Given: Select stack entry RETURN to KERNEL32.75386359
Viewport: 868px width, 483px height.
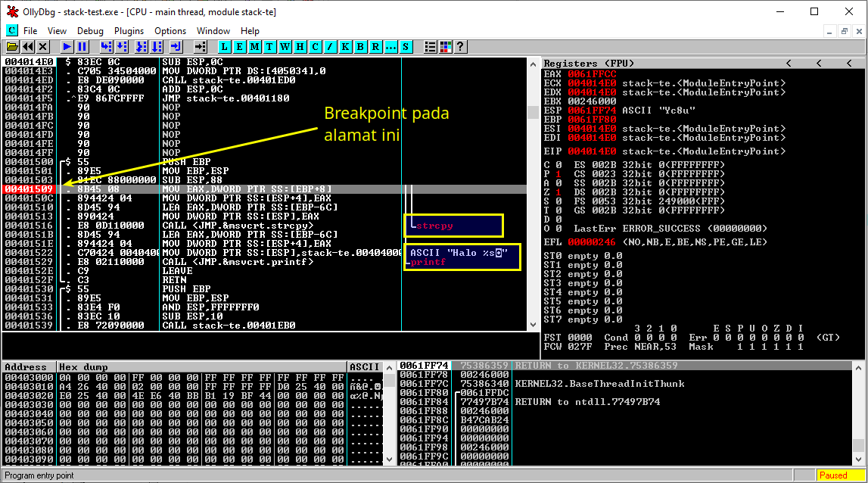Looking at the screenshot, I should coord(626,366).
